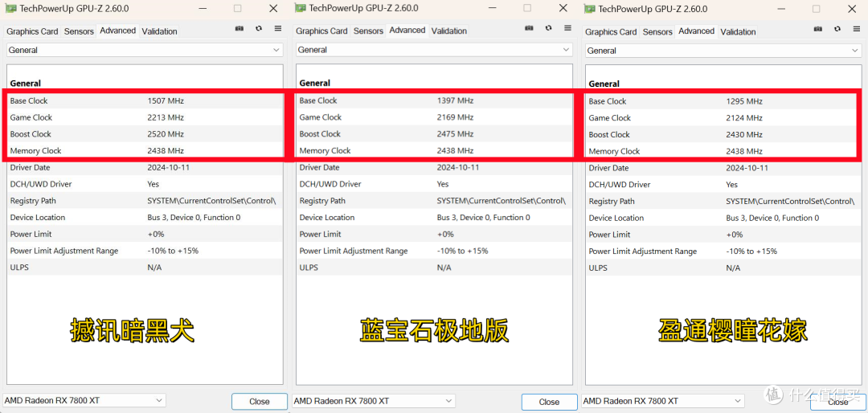The width and height of the screenshot is (868, 413).
Task: Click GPU-Z app icon in left title bar
Action: [x=11, y=8]
